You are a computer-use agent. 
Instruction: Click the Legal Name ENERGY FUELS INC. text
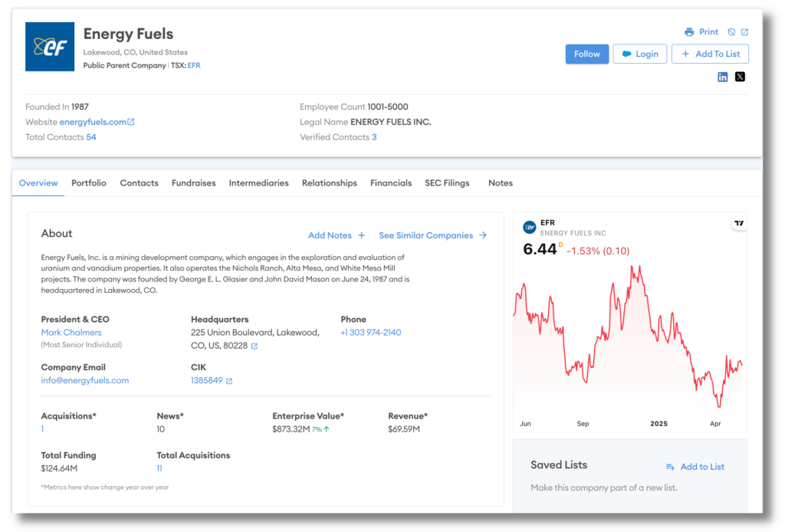coord(391,122)
